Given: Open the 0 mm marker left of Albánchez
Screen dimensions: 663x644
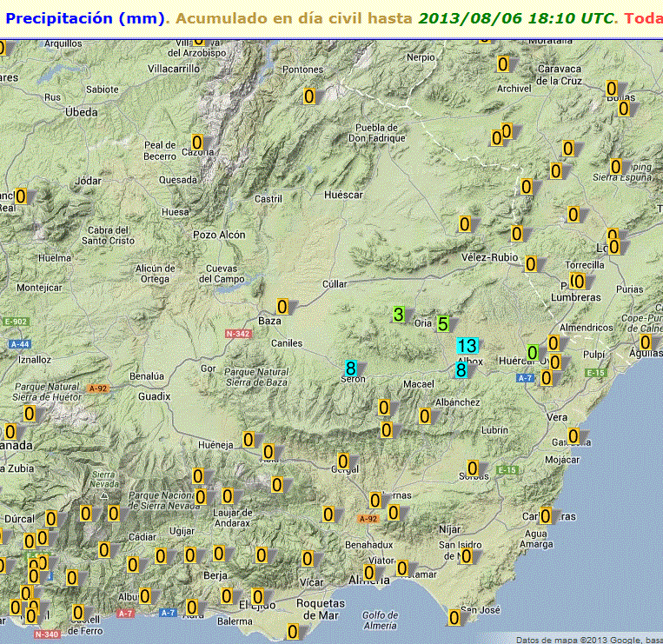Looking at the screenshot, I should pos(425,416).
